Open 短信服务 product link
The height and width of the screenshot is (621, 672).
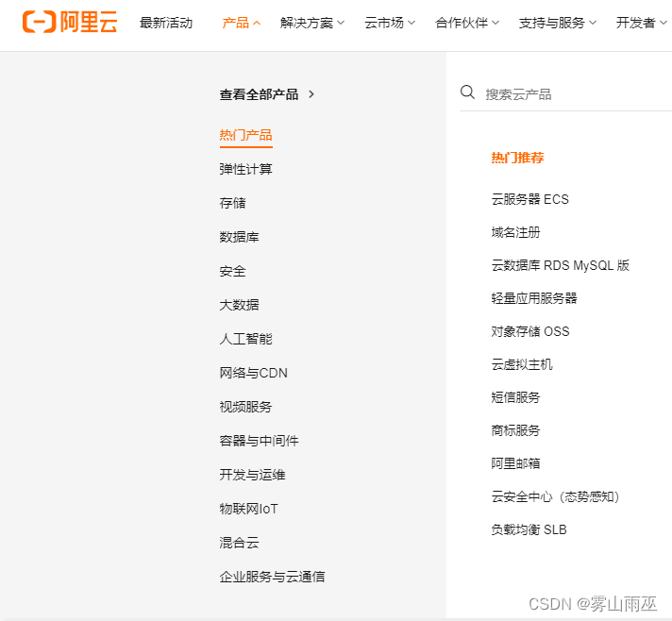515,397
